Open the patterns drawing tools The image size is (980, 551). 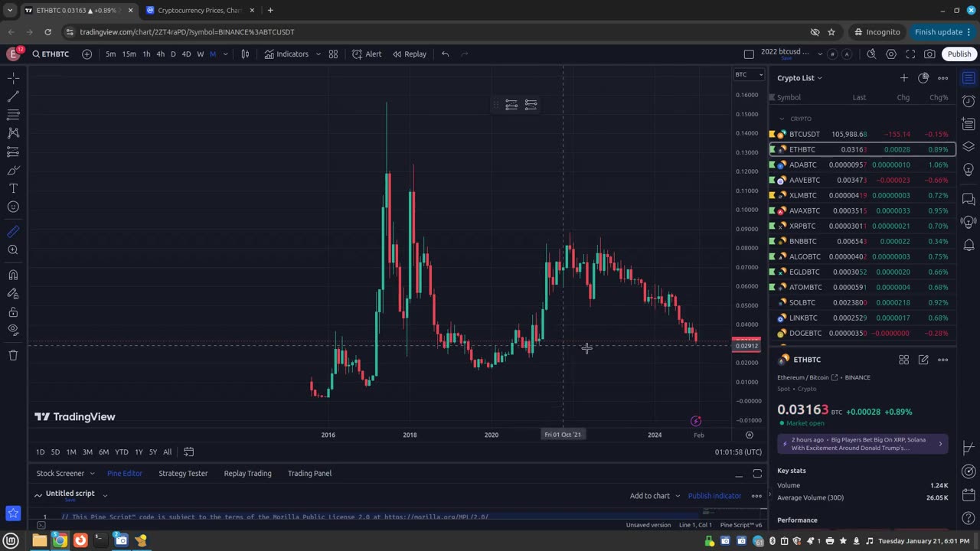coord(13,133)
